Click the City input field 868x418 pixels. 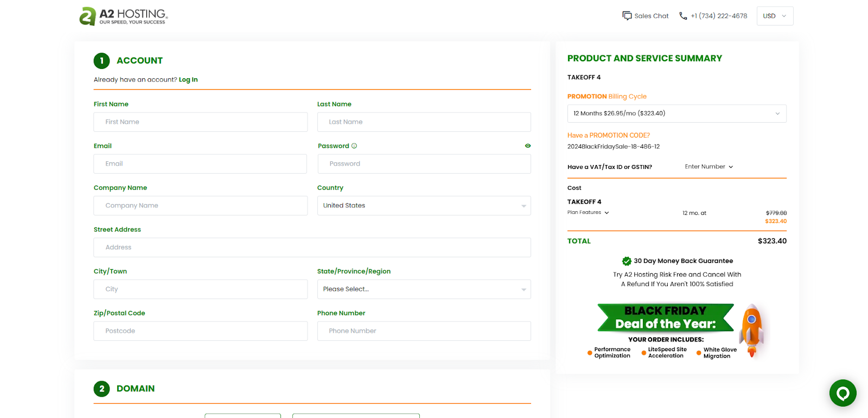200,289
